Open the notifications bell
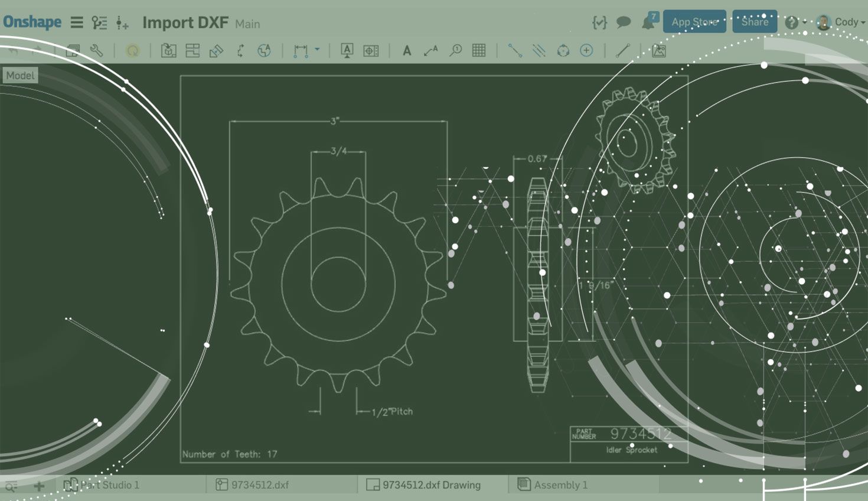The height and width of the screenshot is (501, 868). click(647, 22)
